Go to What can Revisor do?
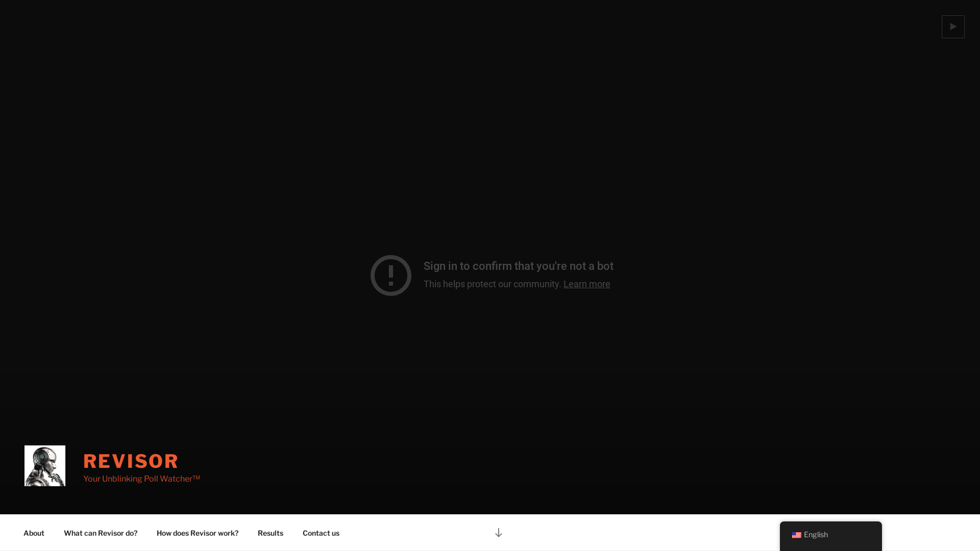 pyautogui.click(x=100, y=533)
